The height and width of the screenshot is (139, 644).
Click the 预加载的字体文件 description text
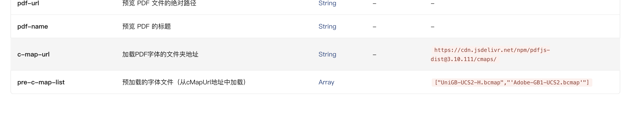point(184,82)
